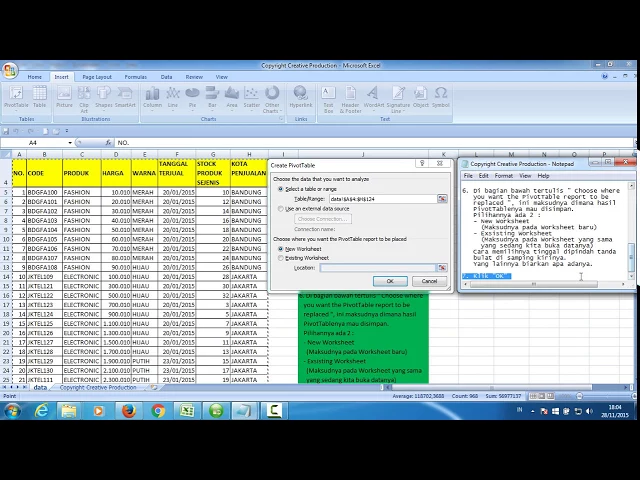Viewport: 640px width, 480px height.
Task: Switch to the Formulas tab
Action: (x=136, y=77)
